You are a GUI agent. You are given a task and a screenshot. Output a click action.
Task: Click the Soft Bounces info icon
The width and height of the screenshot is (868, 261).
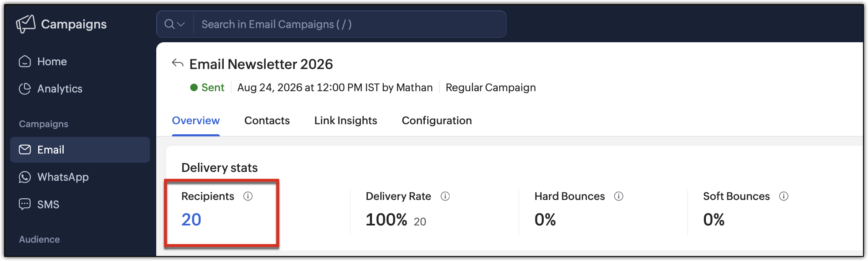click(x=784, y=196)
